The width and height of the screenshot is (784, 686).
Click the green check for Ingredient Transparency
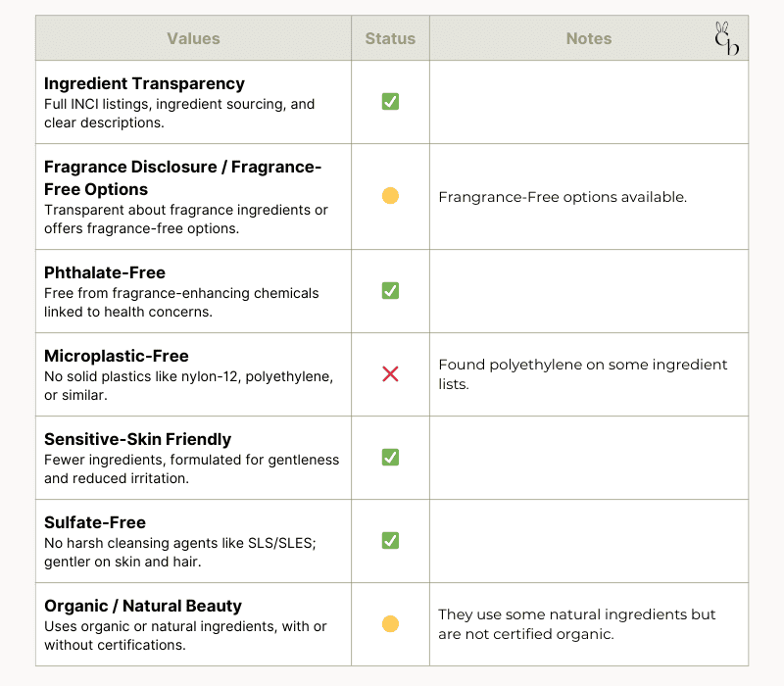[x=390, y=102]
